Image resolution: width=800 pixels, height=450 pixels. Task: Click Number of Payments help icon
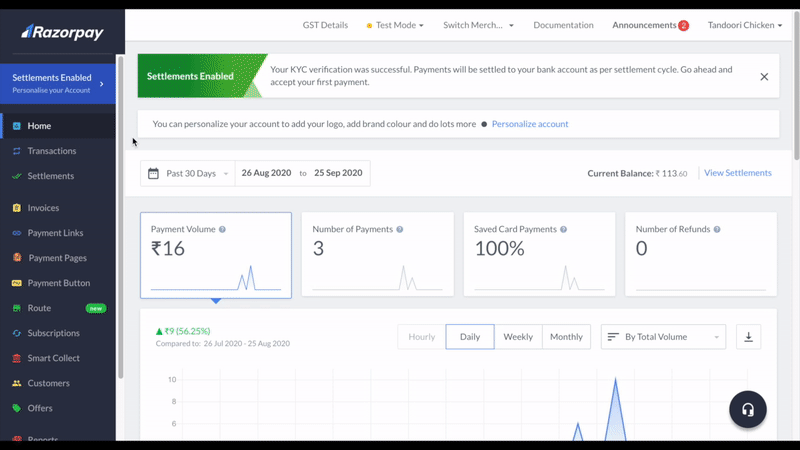click(x=399, y=229)
